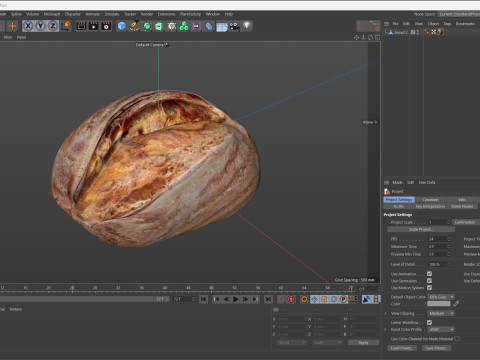
Task: Open Attribute Manager Mode menu
Action: point(397,182)
